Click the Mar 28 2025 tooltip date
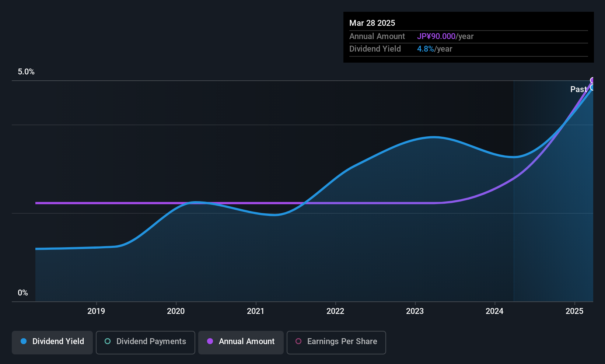Screen dimensions: 605x364 [372, 23]
